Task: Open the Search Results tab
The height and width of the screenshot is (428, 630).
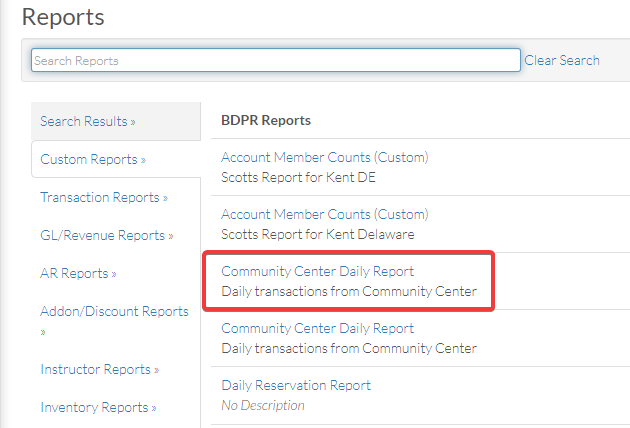Action: click(x=88, y=121)
